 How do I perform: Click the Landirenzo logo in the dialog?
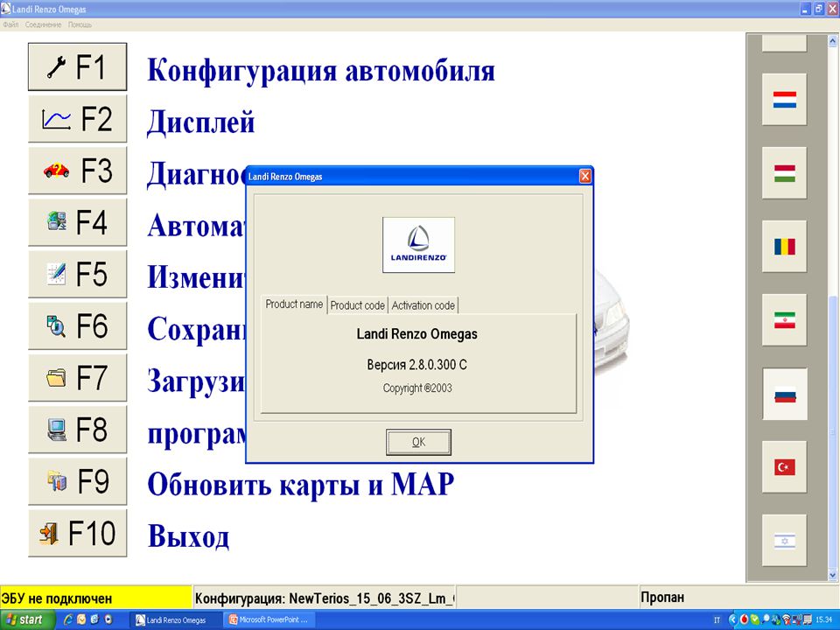click(418, 245)
